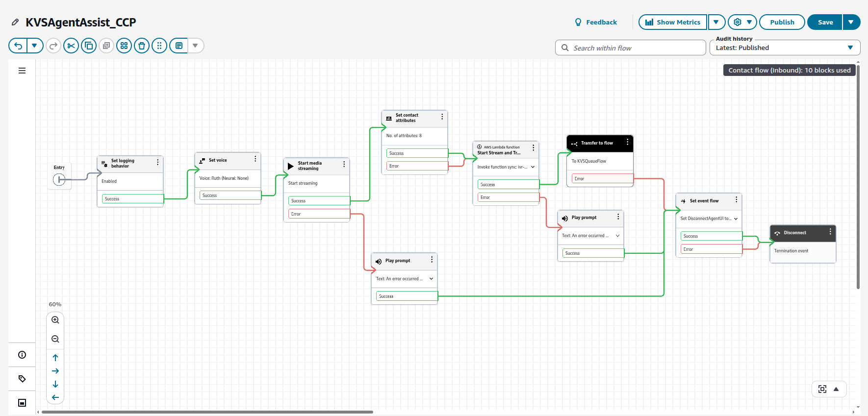Open the Disconnect block options menu

click(830, 232)
